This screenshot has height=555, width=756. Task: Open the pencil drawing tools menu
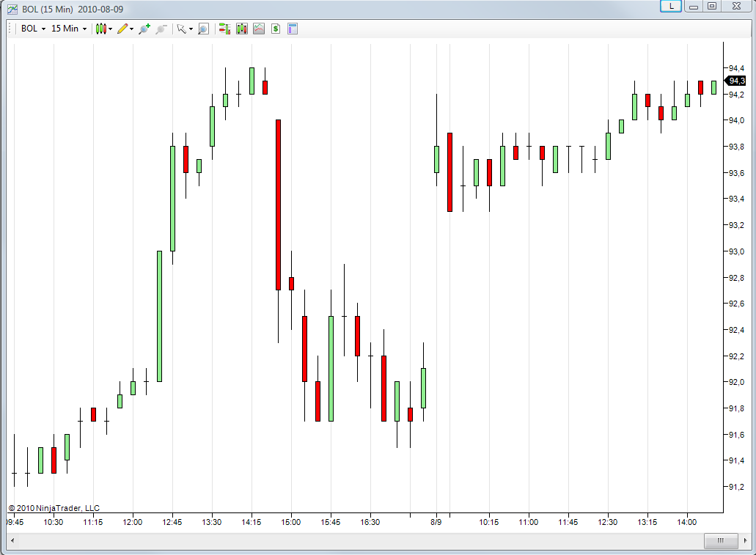pos(125,29)
